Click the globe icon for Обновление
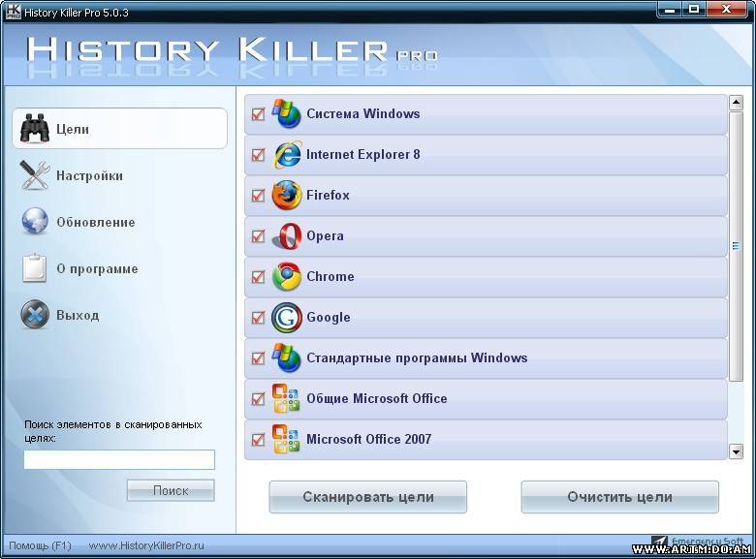Screen dimensions: 756x559 (35, 222)
